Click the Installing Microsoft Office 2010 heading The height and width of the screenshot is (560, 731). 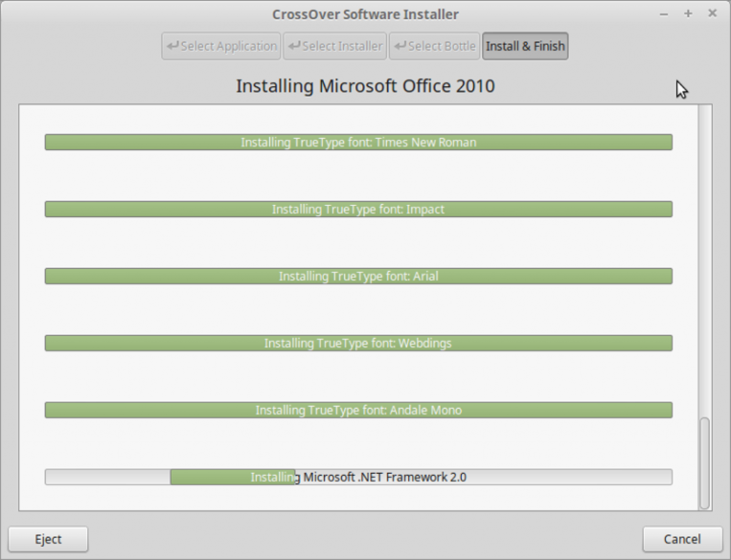(365, 86)
